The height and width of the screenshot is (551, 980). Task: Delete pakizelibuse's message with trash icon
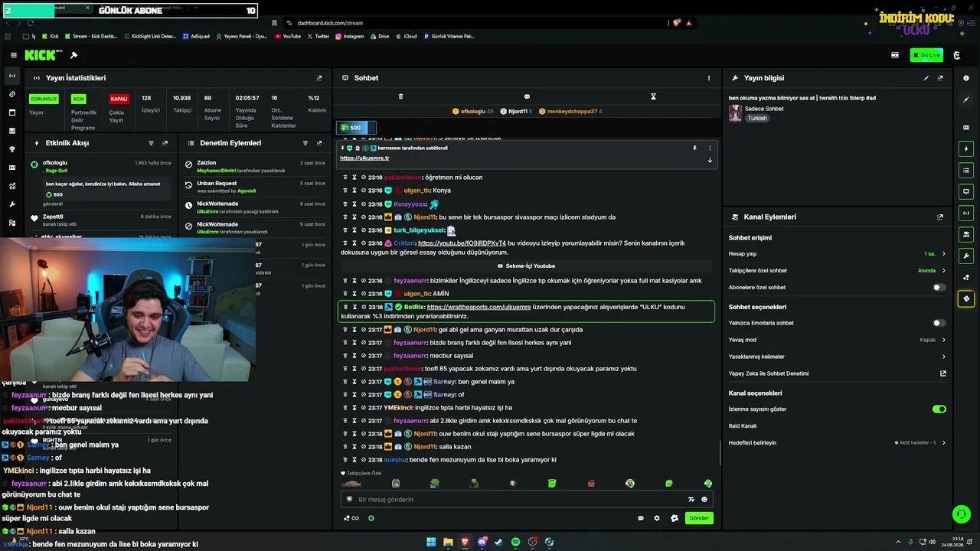[x=345, y=178]
